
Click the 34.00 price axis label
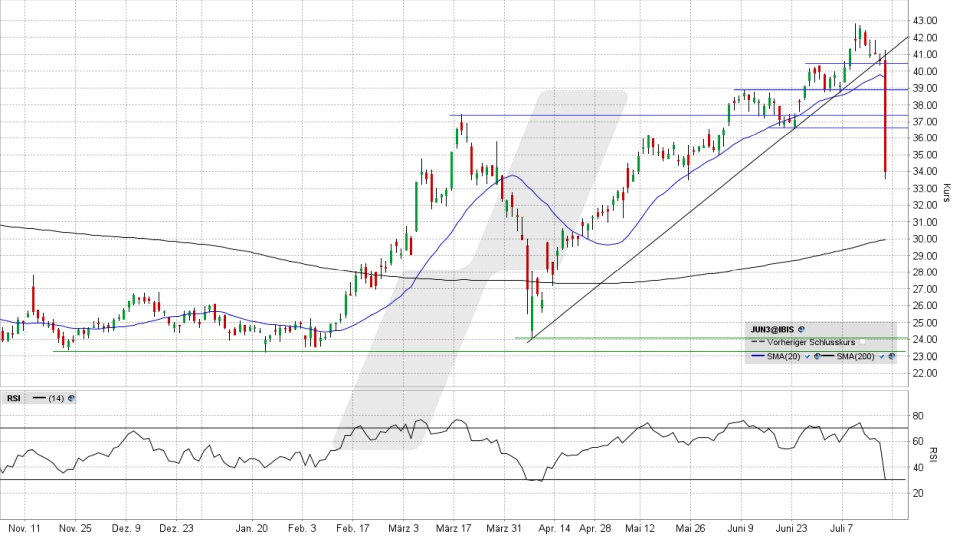(x=924, y=171)
